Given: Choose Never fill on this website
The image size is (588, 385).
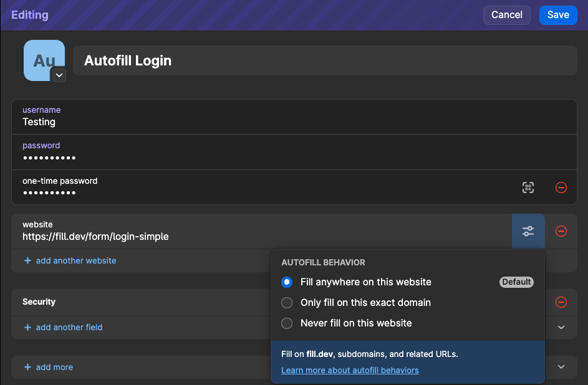Looking at the screenshot, I should click(287, 323).
